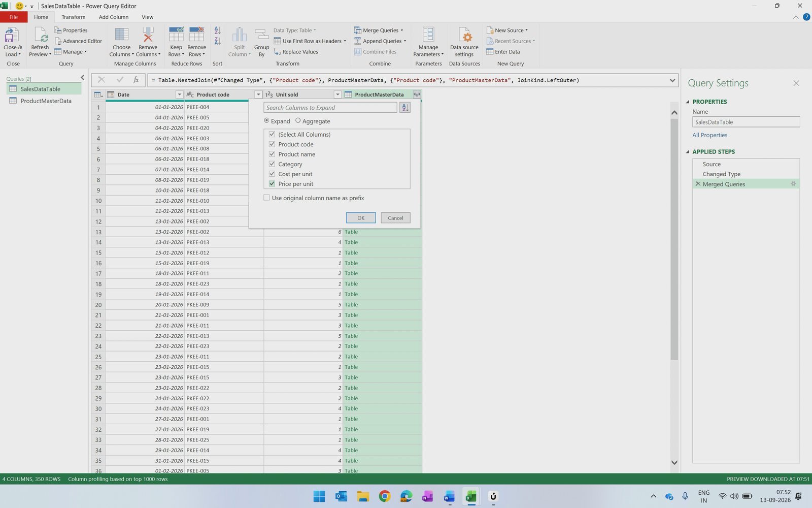The image size is (812, 508).
Task: Select the Expand radio option
Action: tap(266, 121)
